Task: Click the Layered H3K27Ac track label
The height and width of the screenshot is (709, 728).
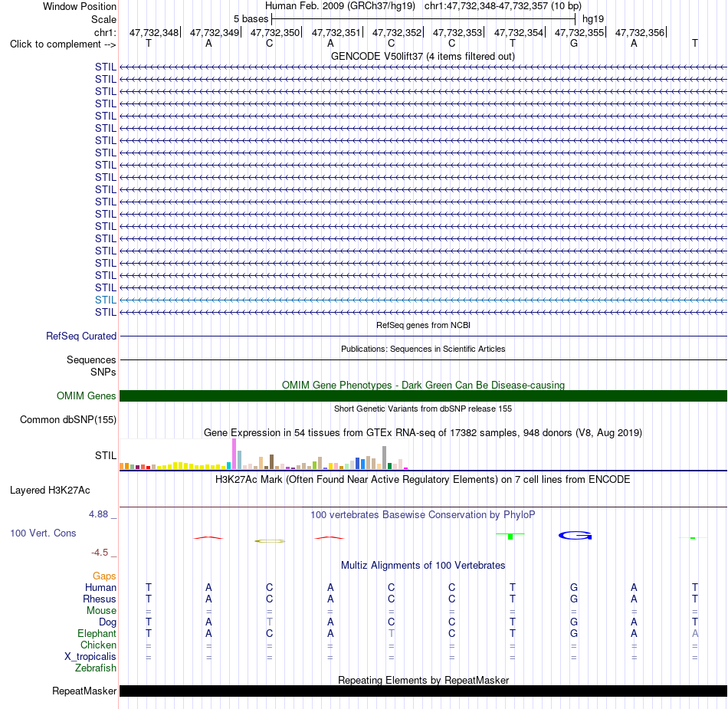Action: coord(50,491)
